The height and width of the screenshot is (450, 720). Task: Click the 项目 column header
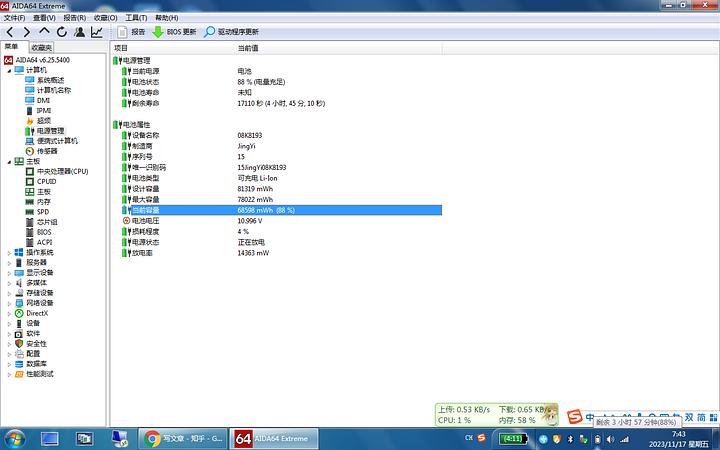tap(172, 48)
